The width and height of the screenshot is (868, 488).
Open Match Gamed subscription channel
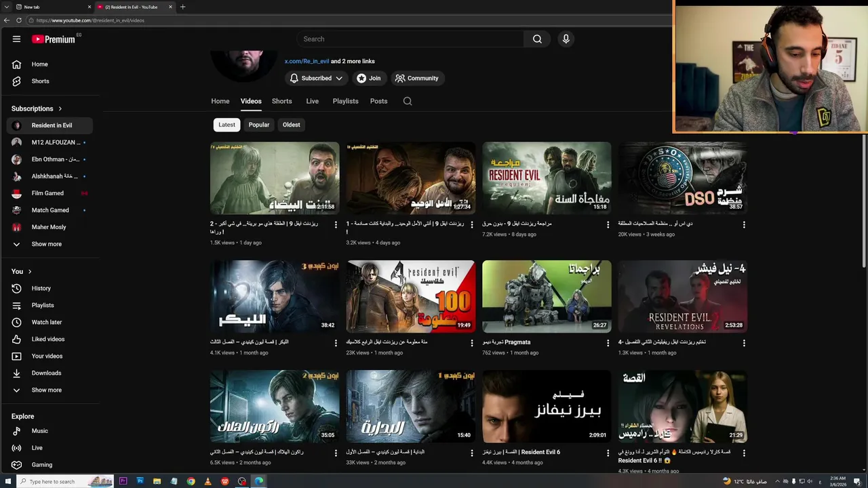(50, 210)
